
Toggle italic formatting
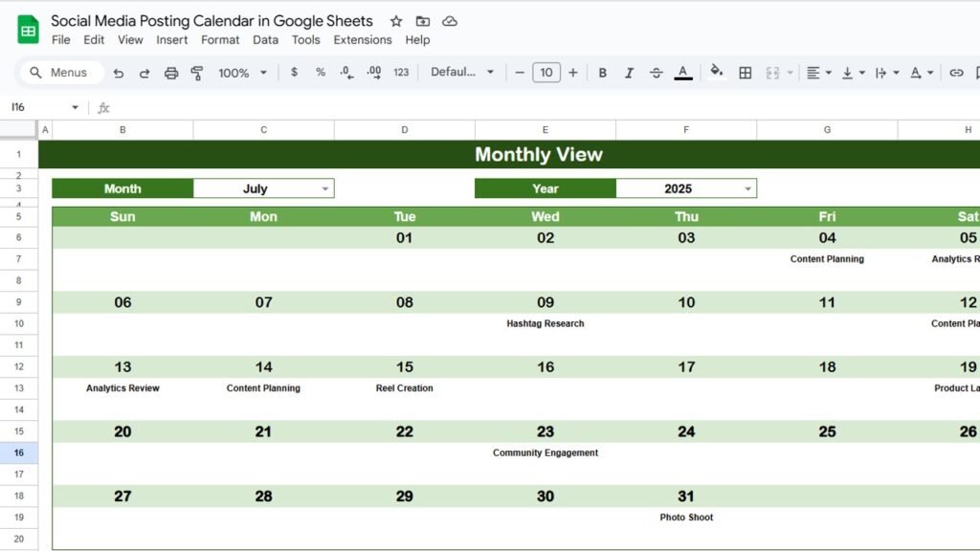click(x=629, y=72)
